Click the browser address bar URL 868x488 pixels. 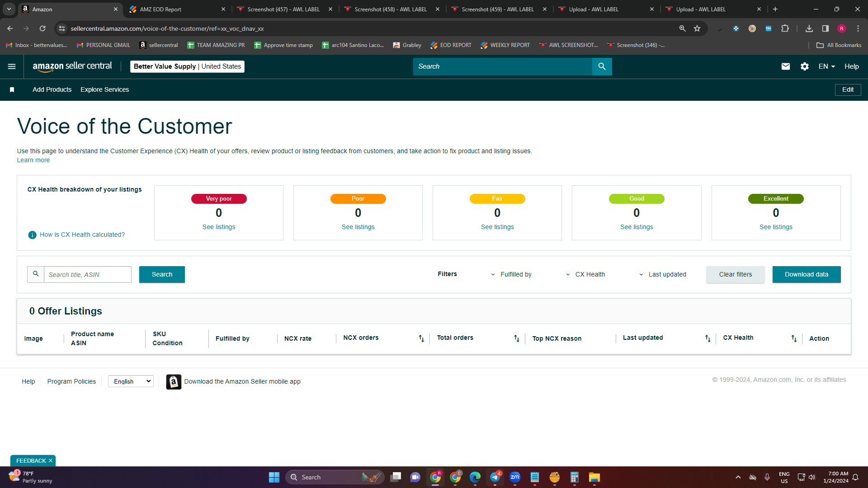[x=167, y=28]
